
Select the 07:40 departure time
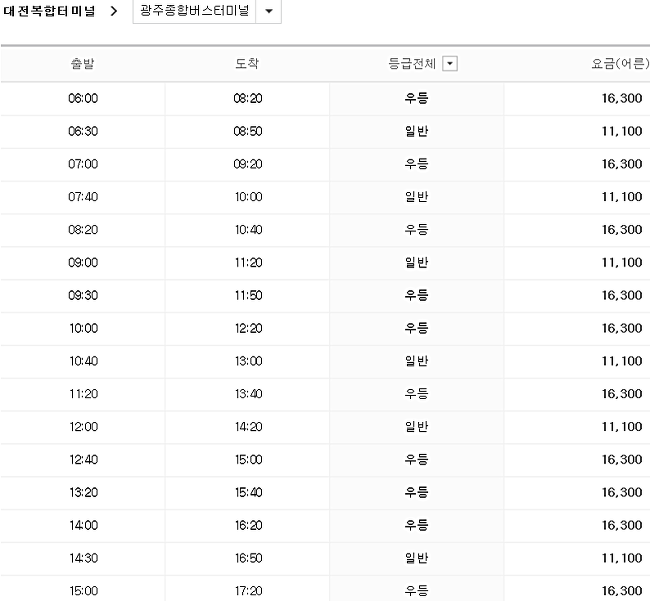click(83, 196)
